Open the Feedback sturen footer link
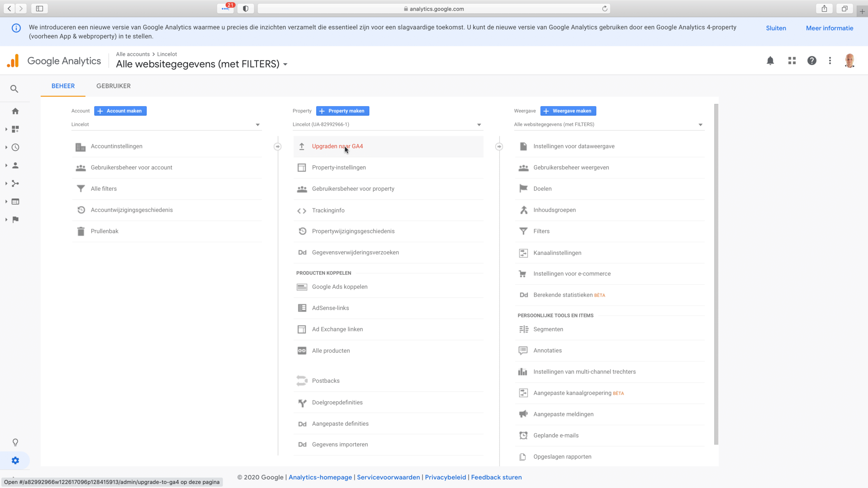Image resolution: width=868 pixels, height=488 pixels. pos(496,477)
